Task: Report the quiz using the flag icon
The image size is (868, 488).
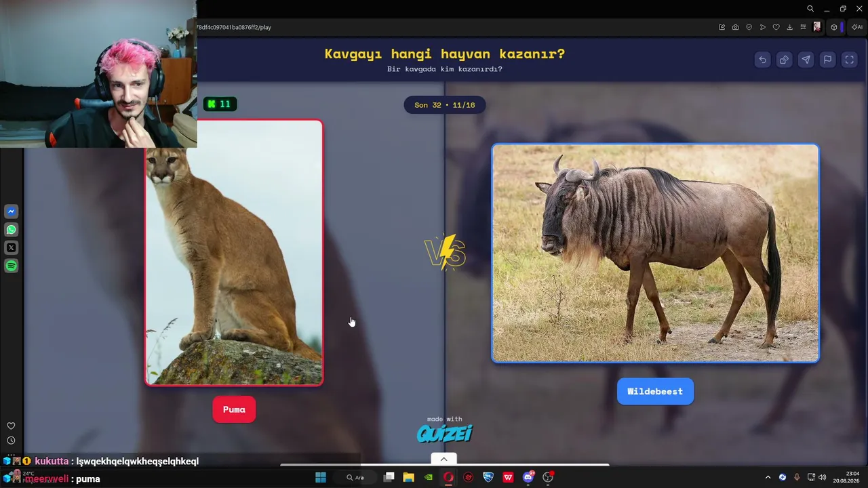Action: (827, 60)
